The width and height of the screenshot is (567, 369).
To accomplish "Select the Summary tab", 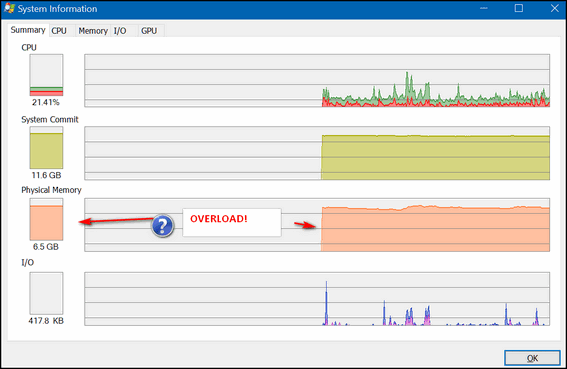I will (27, 30).
